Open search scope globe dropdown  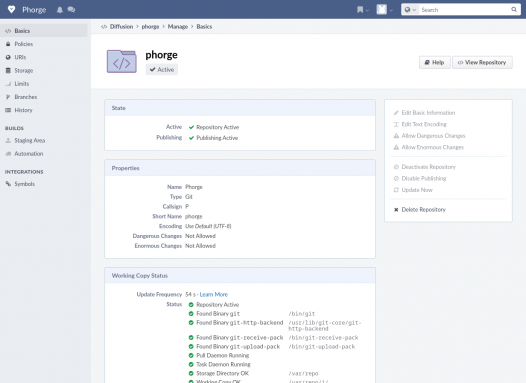coord(410,10)
